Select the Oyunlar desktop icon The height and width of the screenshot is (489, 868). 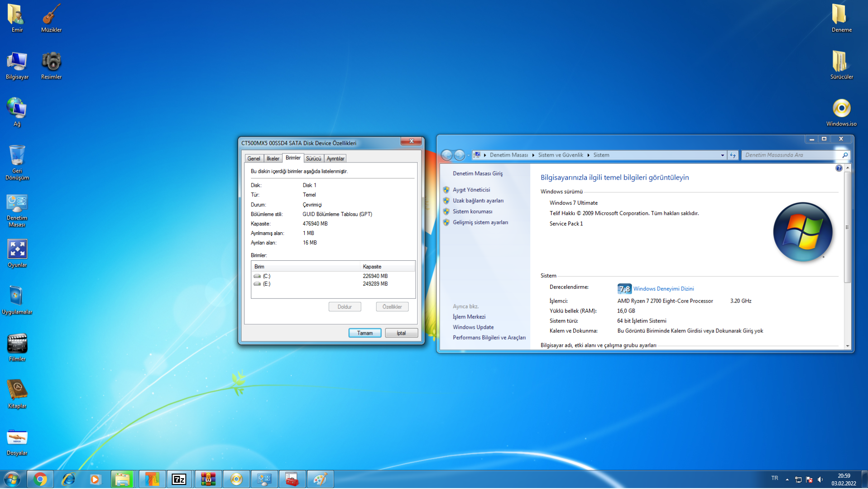click(x=17, y=254)
